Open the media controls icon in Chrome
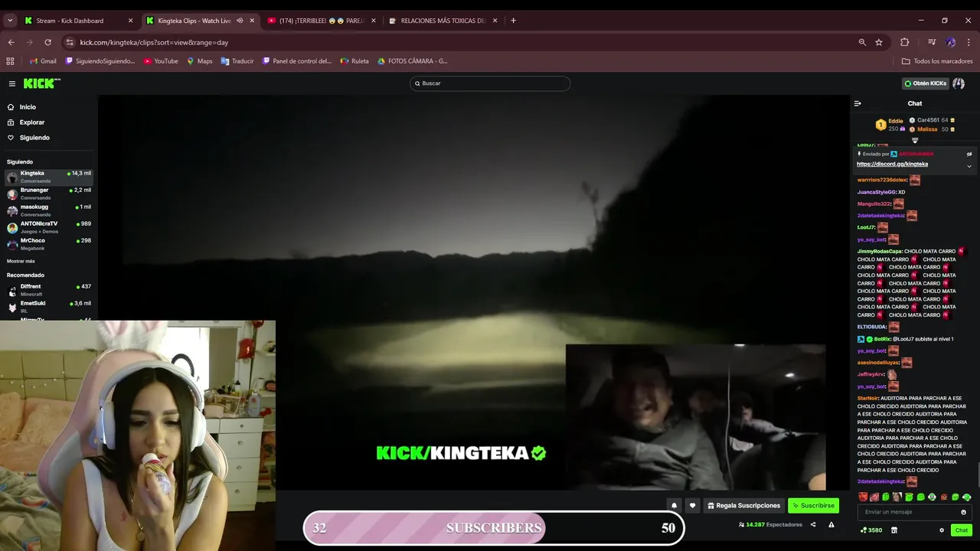This screenshot has width=980, height=551. (932, 42)
